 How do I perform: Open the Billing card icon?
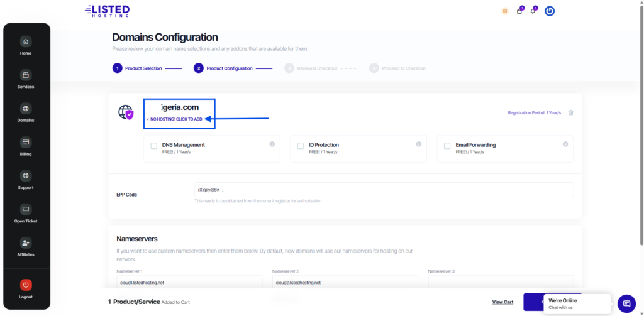point(25,142)
